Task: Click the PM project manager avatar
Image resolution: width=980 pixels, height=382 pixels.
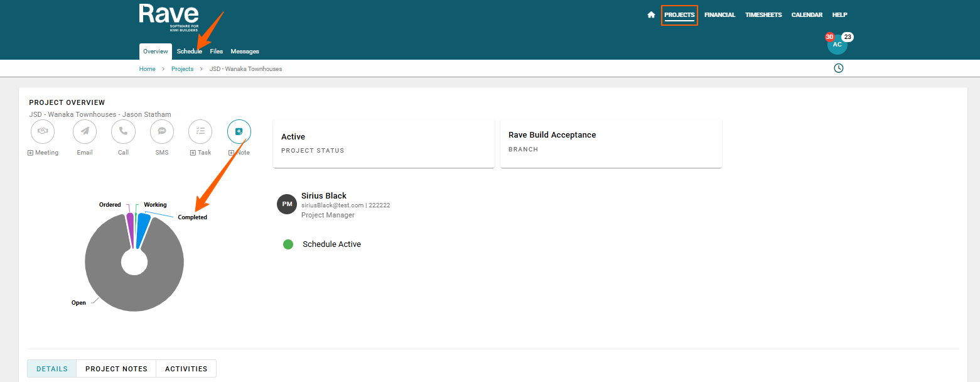Action: click(x=287, y=204)
